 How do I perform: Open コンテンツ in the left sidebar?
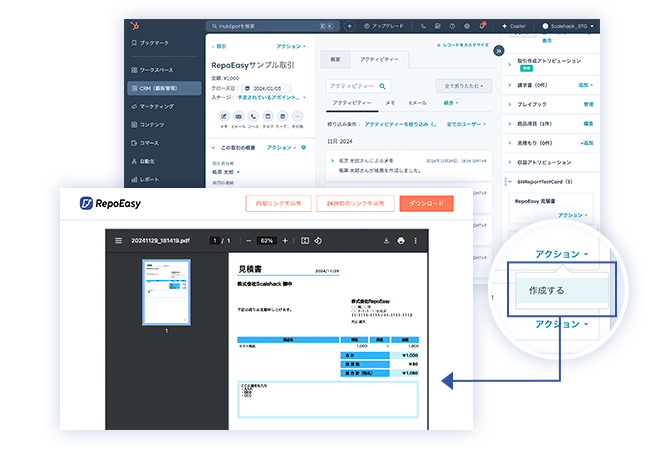click(x=148, y=125)
